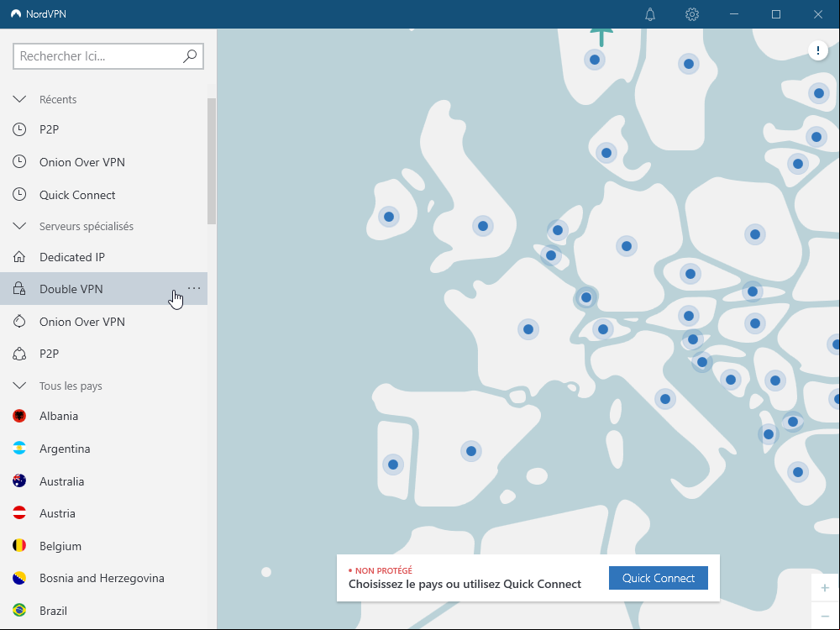The image size is (840, 630).
Task: Open NordVPN settings gear
Action: click(692, 14)
